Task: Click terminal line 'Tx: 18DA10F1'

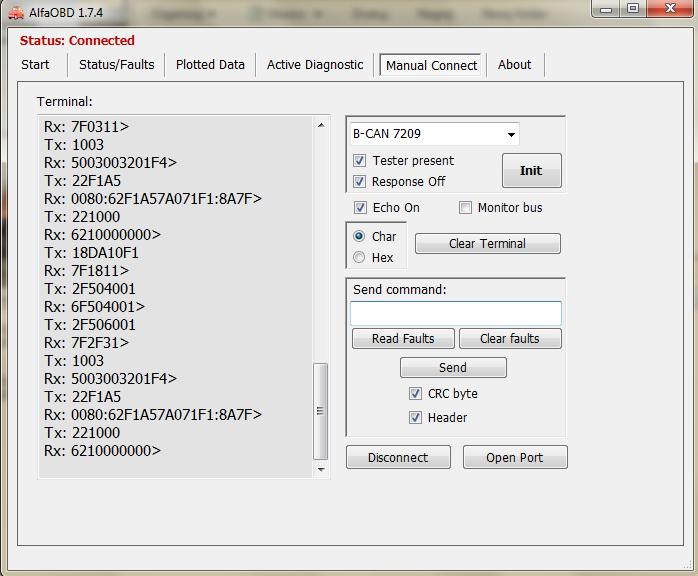Action: pyautogui.click(x=91, y=253)
